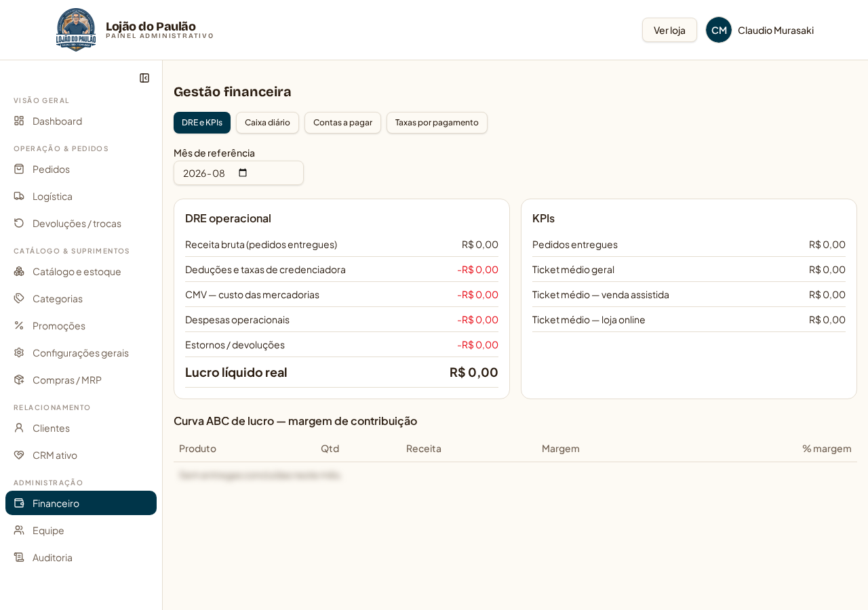Go to Logística in the sidebar
Screen dimensions: 868x610
(81, 196)
